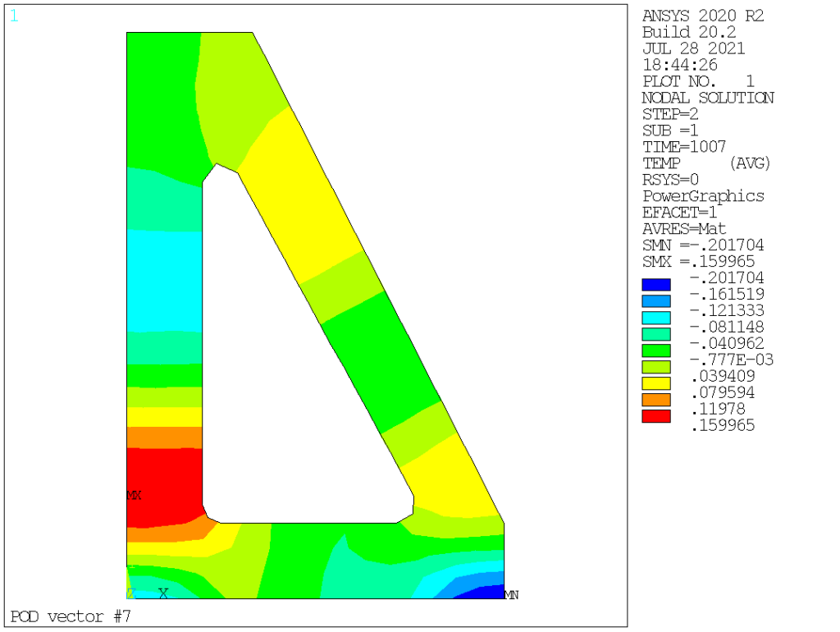Click the window number 1 label

coord(15,16)
